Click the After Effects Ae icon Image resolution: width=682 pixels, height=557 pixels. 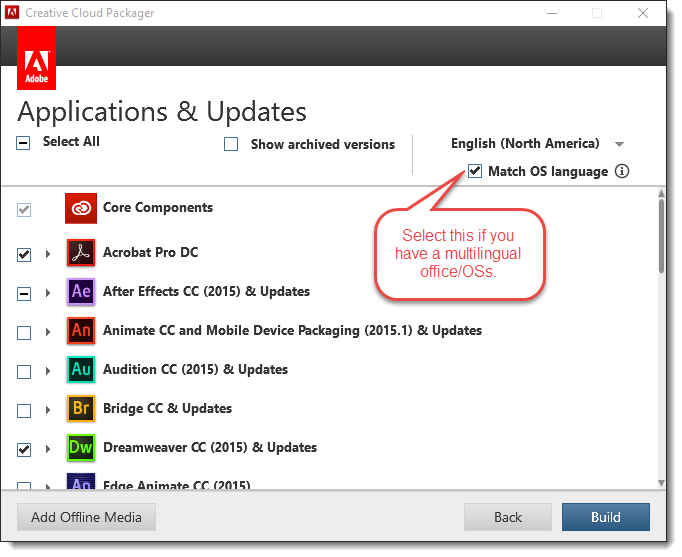coord(81,292)
